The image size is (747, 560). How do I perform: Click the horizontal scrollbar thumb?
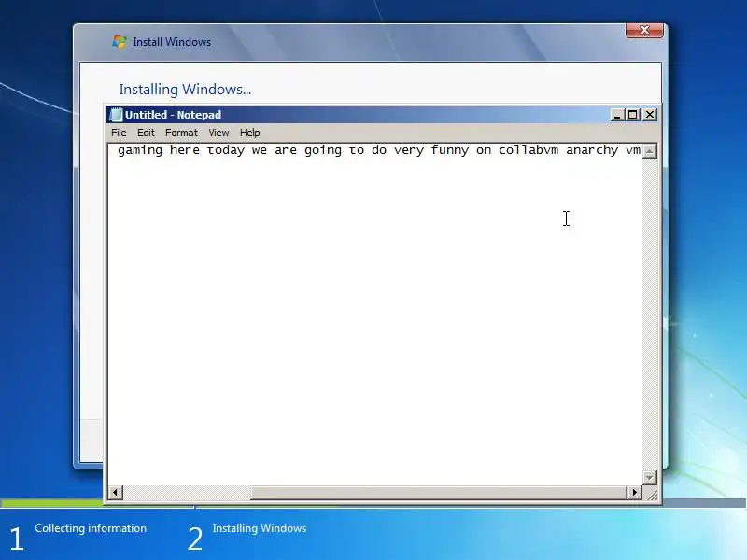[438, 492]
